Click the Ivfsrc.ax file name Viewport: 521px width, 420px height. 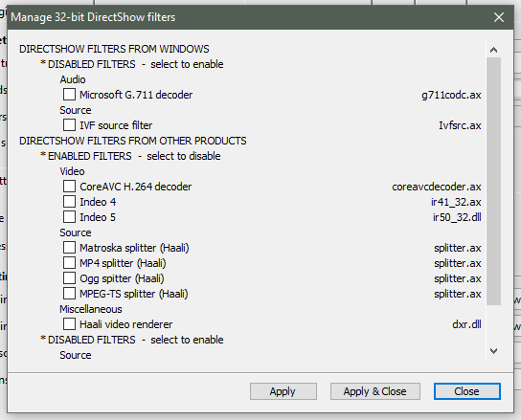pyautogui.click(x=460, y=125)
